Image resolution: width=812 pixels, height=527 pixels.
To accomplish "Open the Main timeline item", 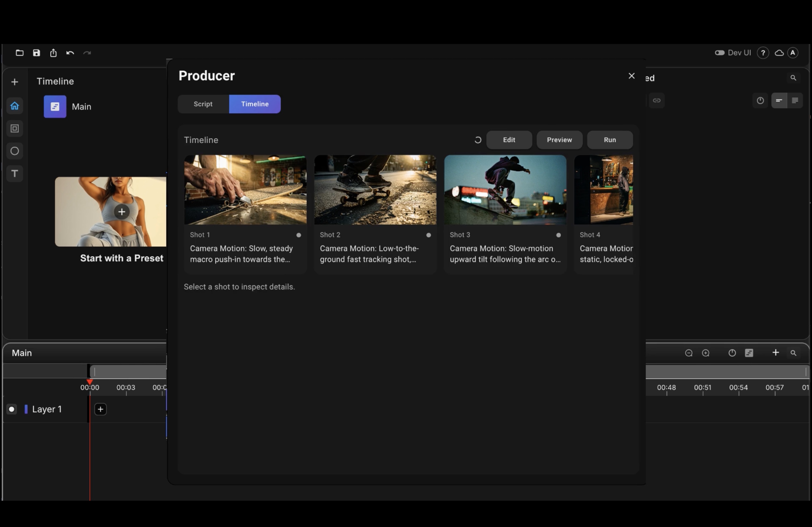I will [x=68, y=107].
